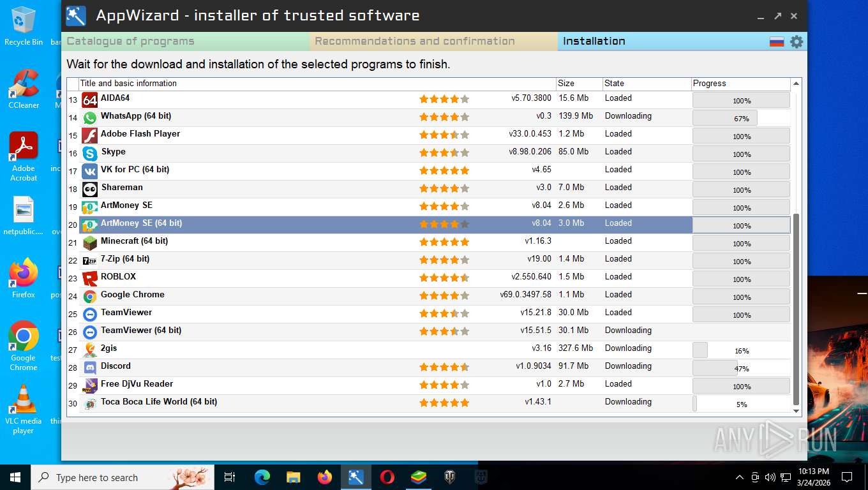The height and width of the screenshot is (490, 868).
Task: Show hidden system tray icons
Action: tap(739, 477)
